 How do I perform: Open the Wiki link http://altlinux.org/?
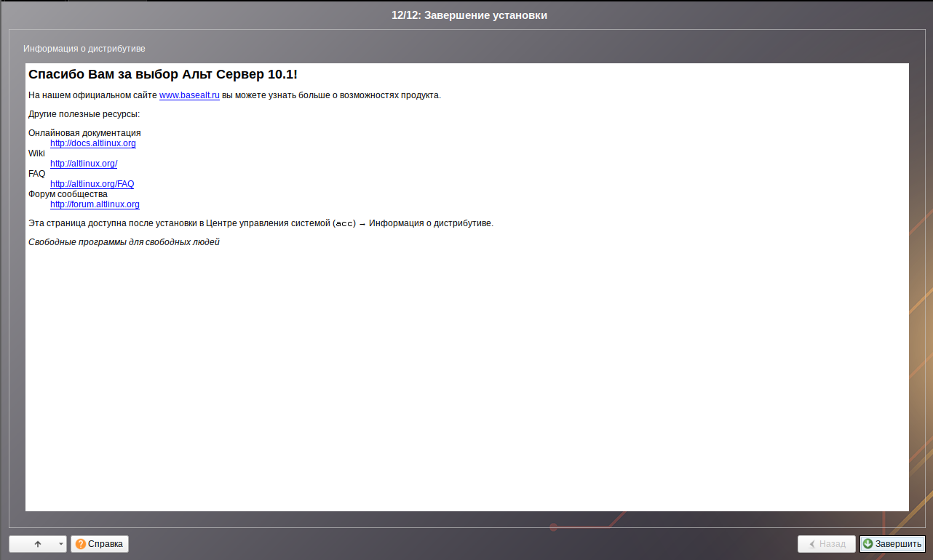pyautogui.click(x=83, y=164)
